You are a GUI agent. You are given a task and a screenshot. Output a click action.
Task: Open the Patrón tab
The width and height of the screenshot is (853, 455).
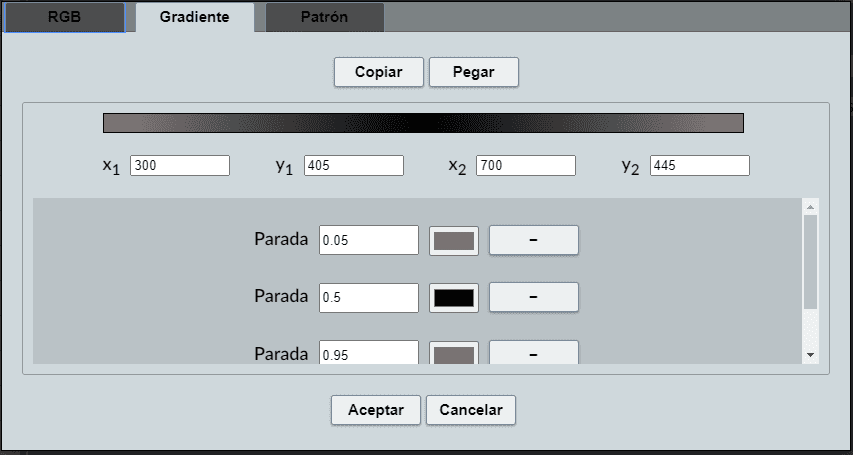[x=324, y=17]
